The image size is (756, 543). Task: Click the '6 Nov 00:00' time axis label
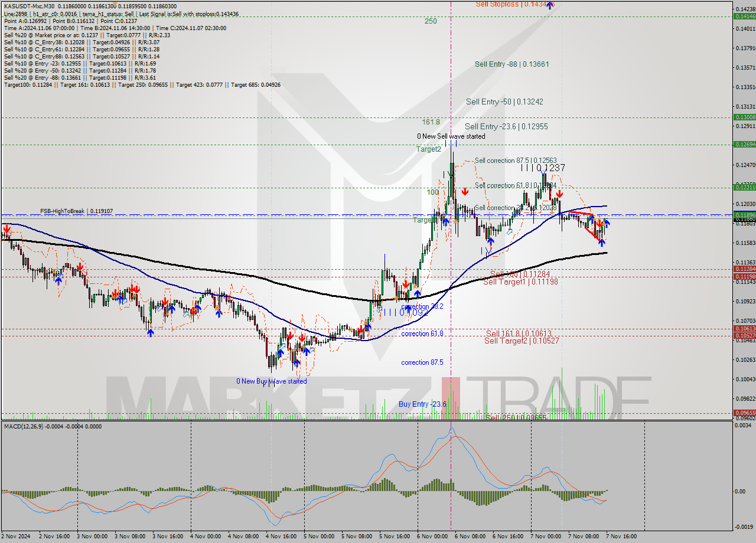(432, 537)
